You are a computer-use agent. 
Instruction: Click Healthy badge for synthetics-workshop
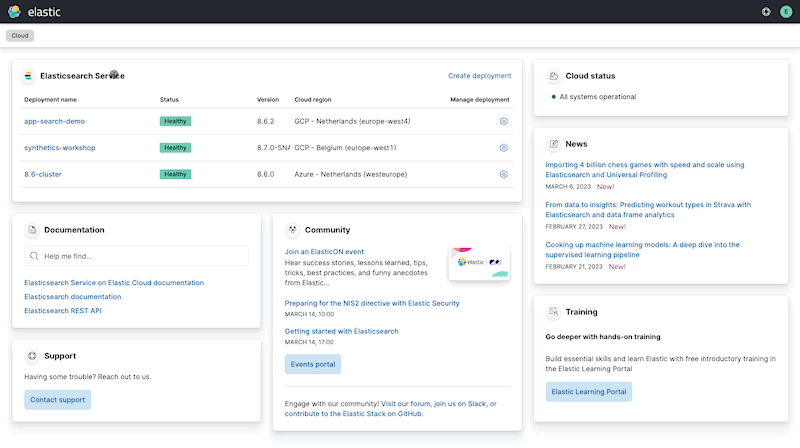pos(176,148)
